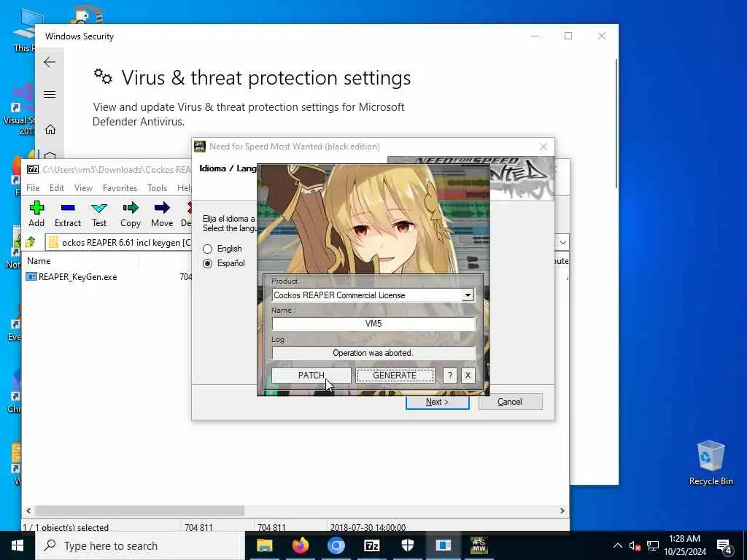The height and width of the screenshot is (560, 747).
Task: Click the Name field containing VM5
Action: [x=373, y=324]
